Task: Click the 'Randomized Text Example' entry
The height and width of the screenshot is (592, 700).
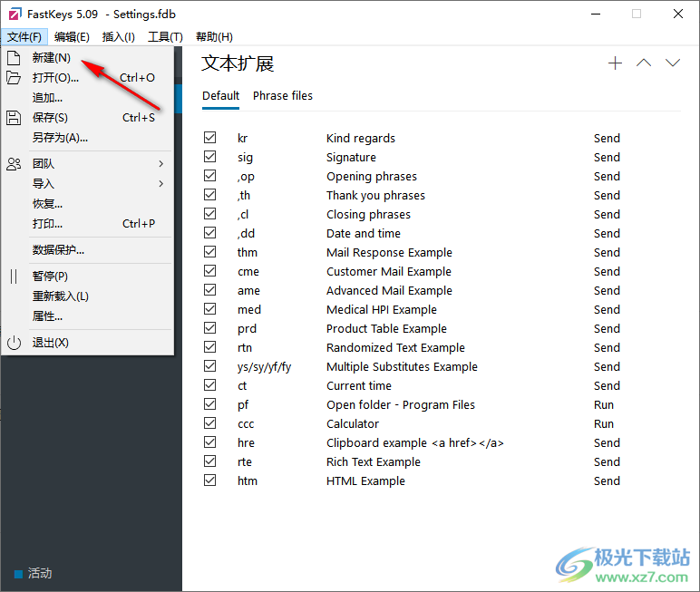Action: point(395,348)
